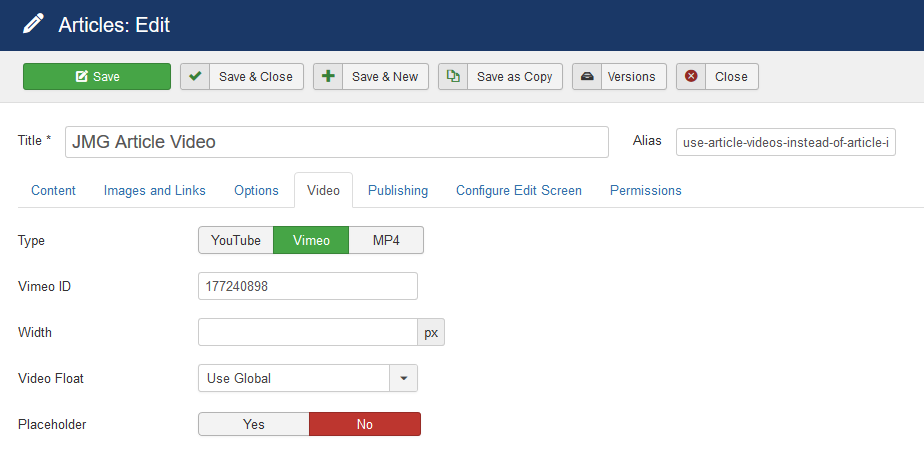
Task: Click the Type field label
Action: pos(31,241)
